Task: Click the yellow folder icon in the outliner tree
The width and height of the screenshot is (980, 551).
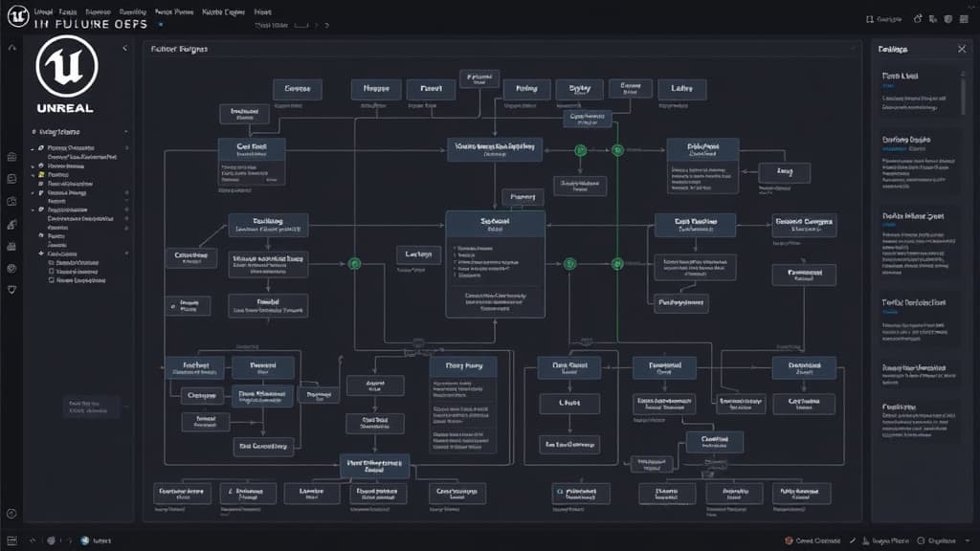Action: (x=40, y=176)
